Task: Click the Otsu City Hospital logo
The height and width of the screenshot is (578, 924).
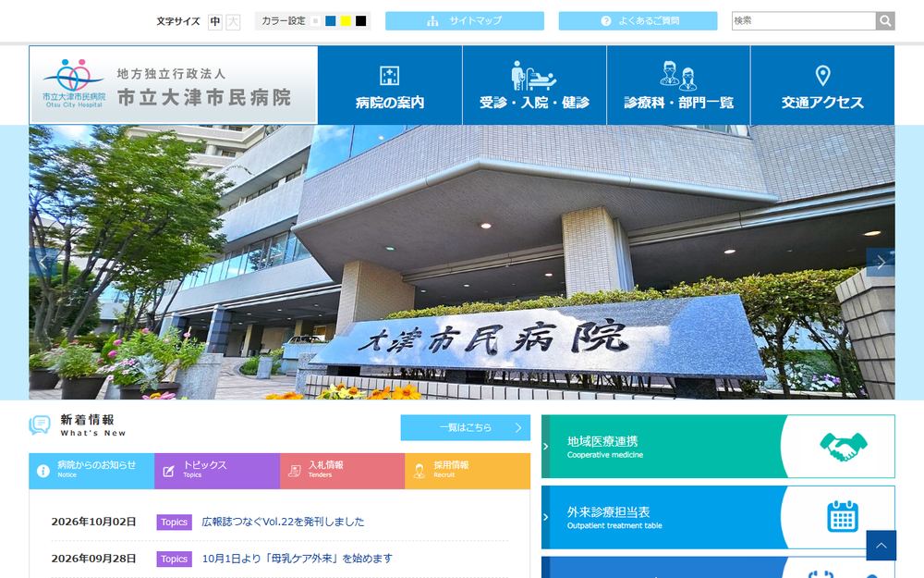Action: click(74, 84)
